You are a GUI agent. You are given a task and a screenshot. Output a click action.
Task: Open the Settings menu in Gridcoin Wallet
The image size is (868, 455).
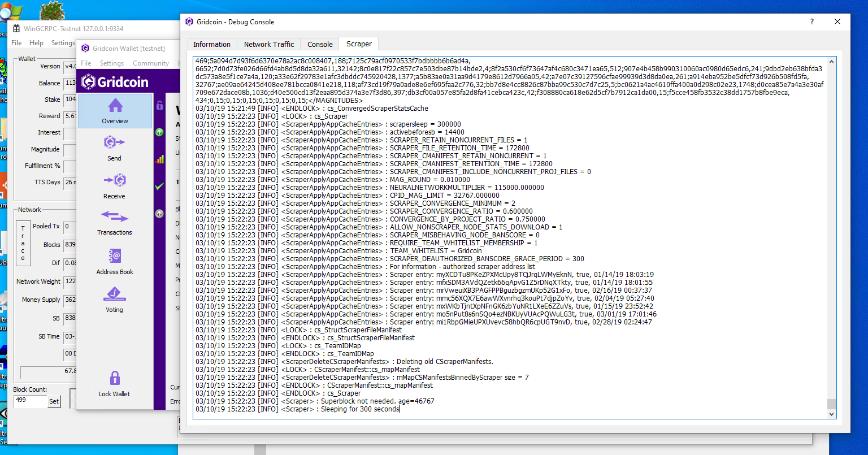pos(112,63)
